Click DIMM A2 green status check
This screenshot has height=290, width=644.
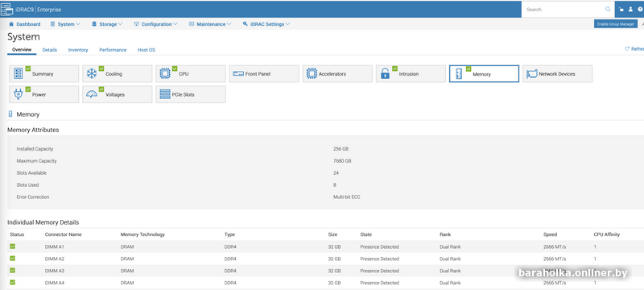(13, 259)
